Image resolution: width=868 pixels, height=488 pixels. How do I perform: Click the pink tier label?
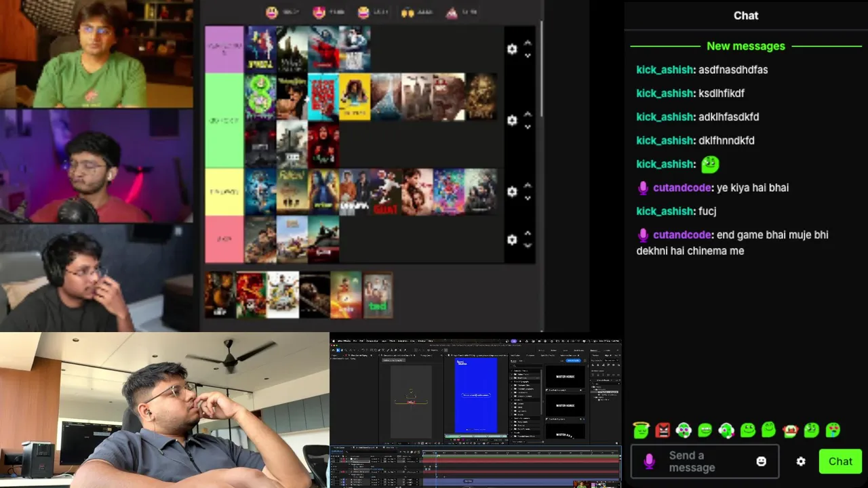tap(224, 239)
